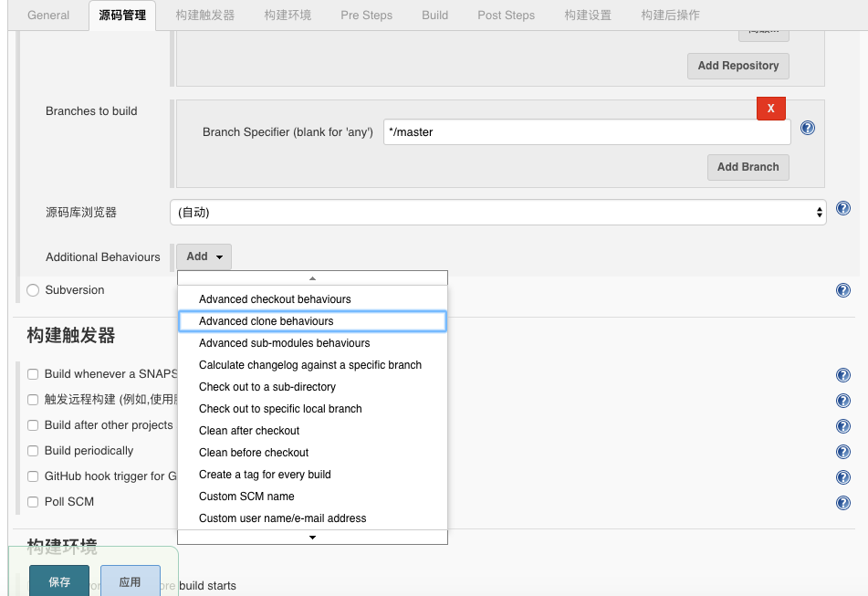Remove branch using red X icon
The width and height of the screenshot is (868, 596).
click(771, 108)
